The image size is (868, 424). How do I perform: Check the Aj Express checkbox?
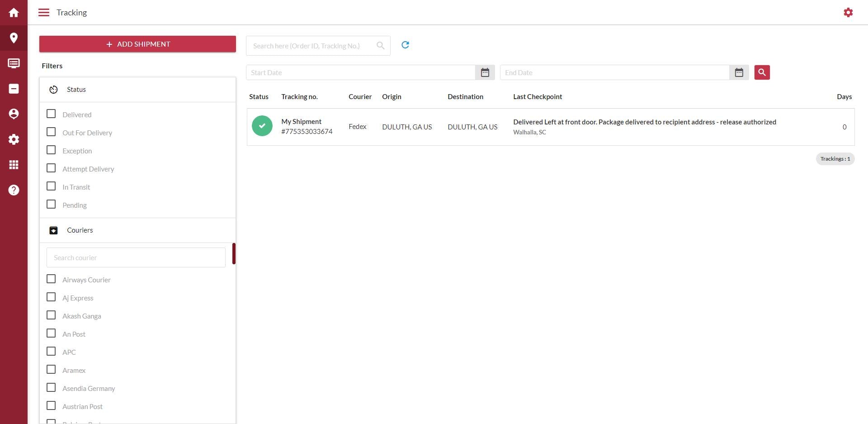click(51, 297)
